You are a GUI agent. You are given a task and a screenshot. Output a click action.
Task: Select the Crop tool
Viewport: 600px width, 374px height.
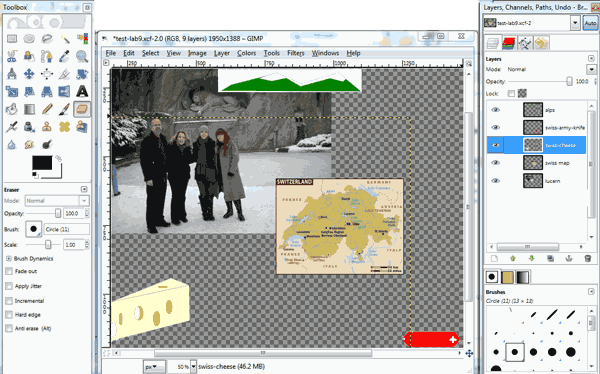pyautogui.click(x=64, y=73)
